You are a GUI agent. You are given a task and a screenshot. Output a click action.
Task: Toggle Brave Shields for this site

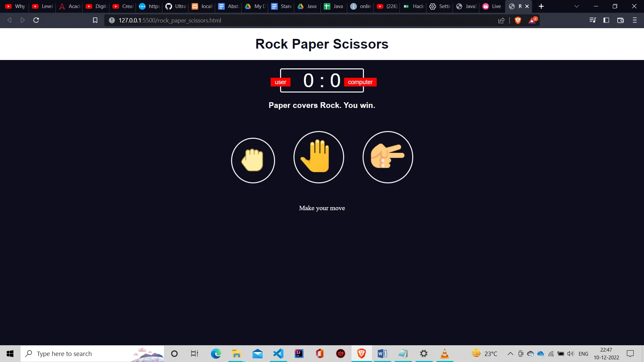click(517, 20)
